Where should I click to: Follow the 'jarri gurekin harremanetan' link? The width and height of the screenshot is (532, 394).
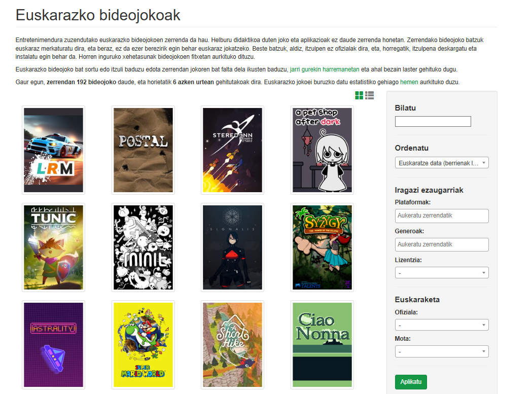click(x=325, y=69)
